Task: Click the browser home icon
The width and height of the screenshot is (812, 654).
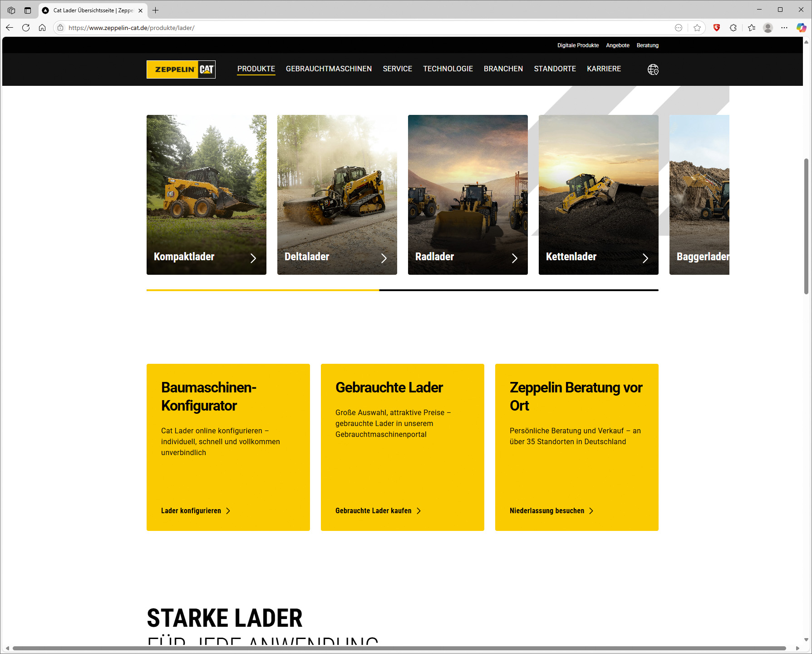Action: pos(42,28)
